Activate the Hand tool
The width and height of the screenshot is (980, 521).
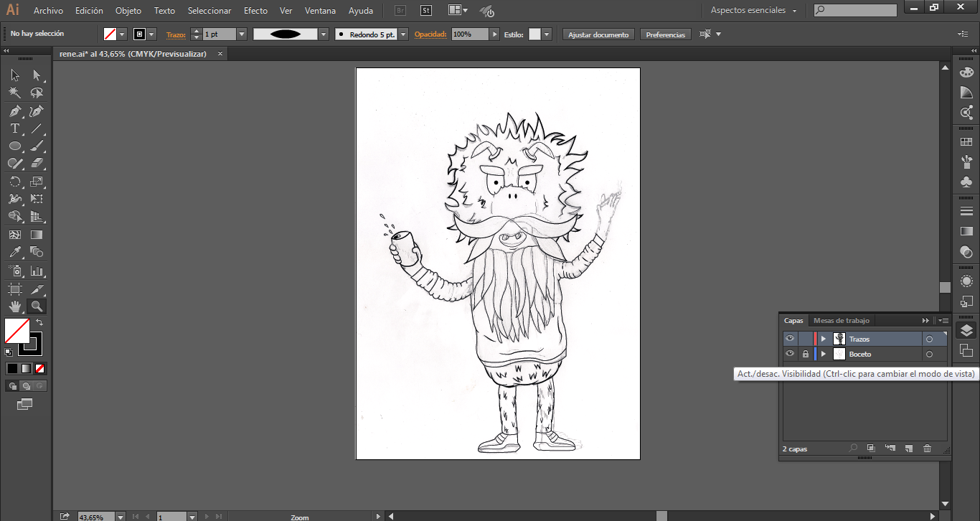(14, 306)
